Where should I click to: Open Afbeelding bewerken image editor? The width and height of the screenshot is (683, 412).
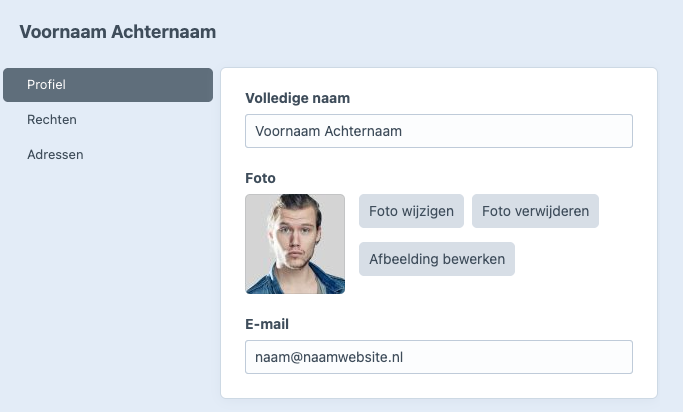coord(436,259)
